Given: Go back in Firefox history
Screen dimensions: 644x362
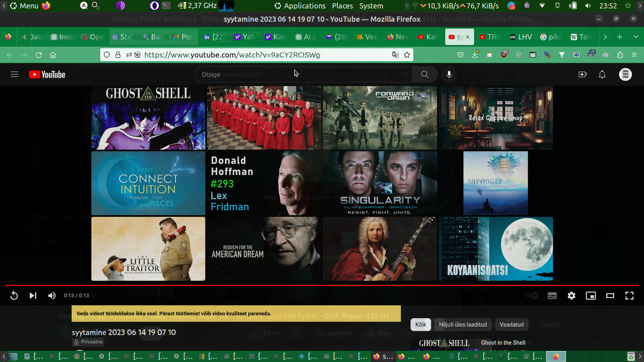Looking at the screenshot, I should click(x=10, y=55).
